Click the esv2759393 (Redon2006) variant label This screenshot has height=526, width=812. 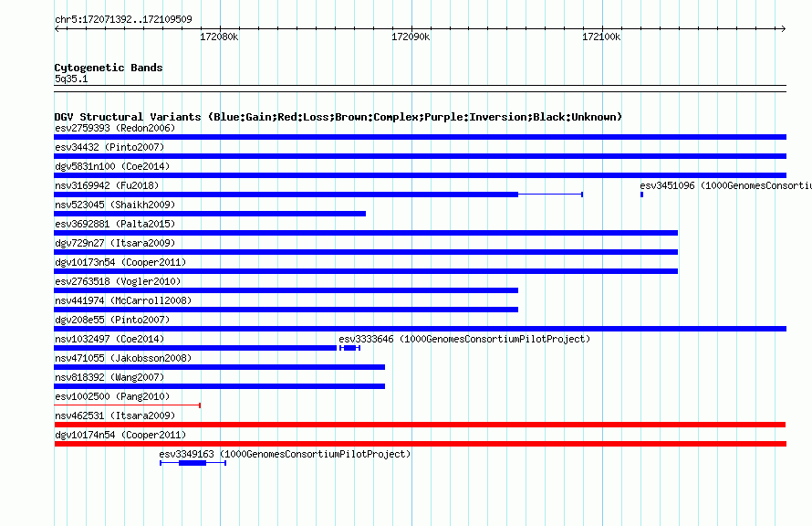click(x=115, y=128)
